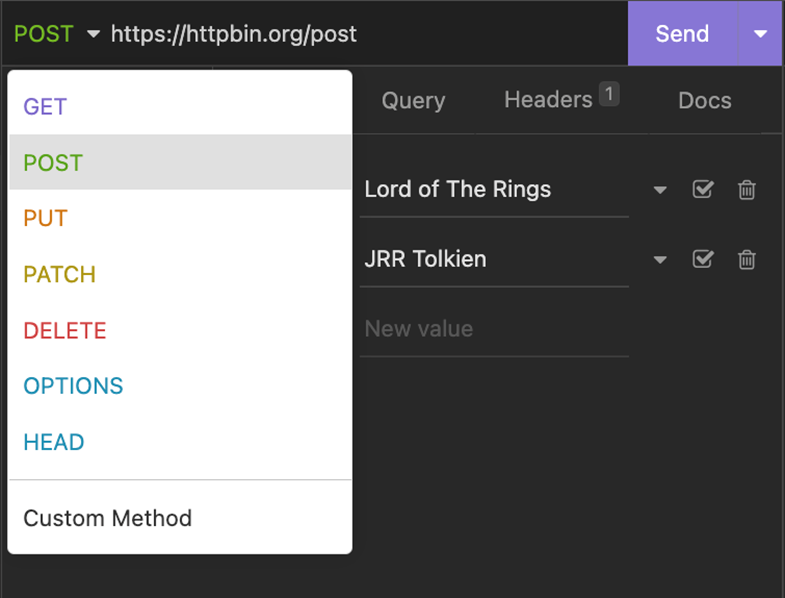Switch to the Query tab
The image size is (785, 598).
point(413,101)
